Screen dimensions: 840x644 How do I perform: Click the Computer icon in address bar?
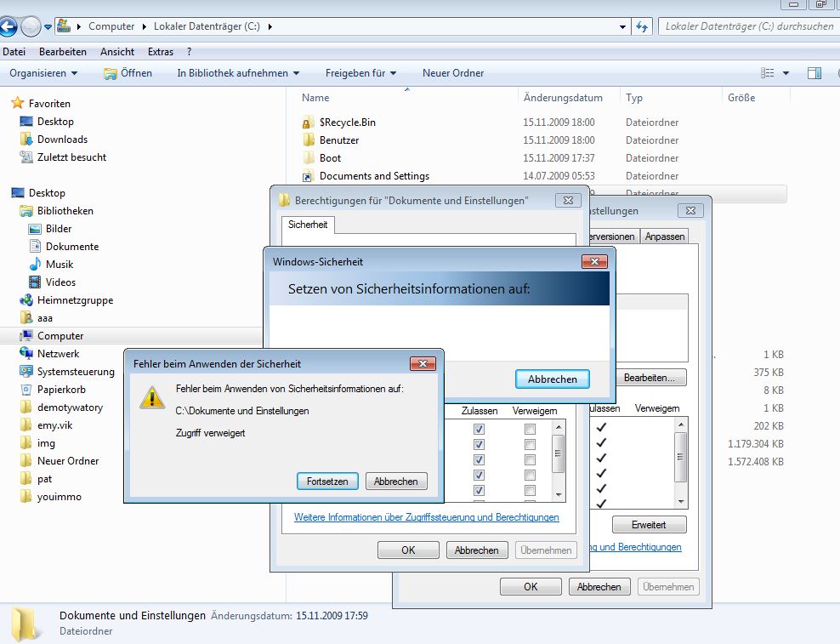click(x=64, y=26)
